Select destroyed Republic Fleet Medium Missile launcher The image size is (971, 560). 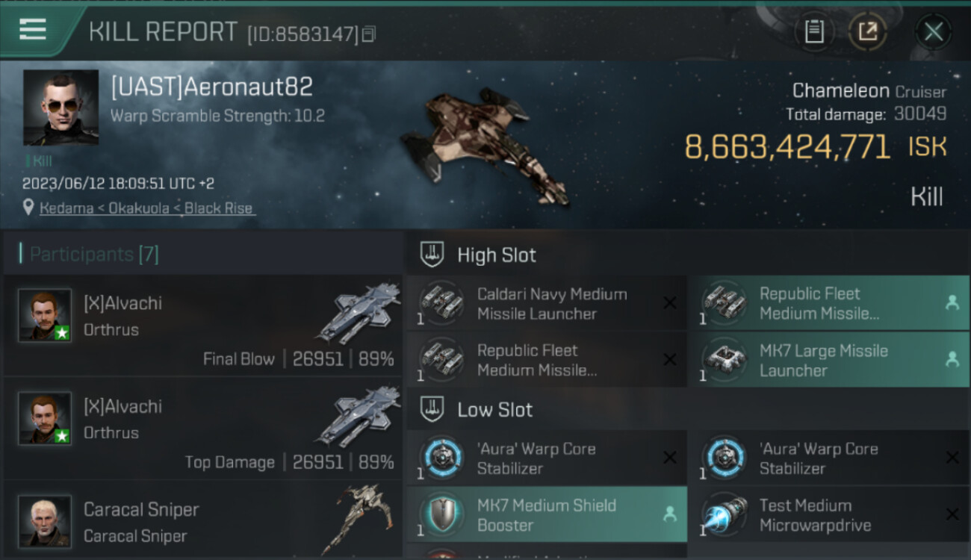click(x=547, y=360)
